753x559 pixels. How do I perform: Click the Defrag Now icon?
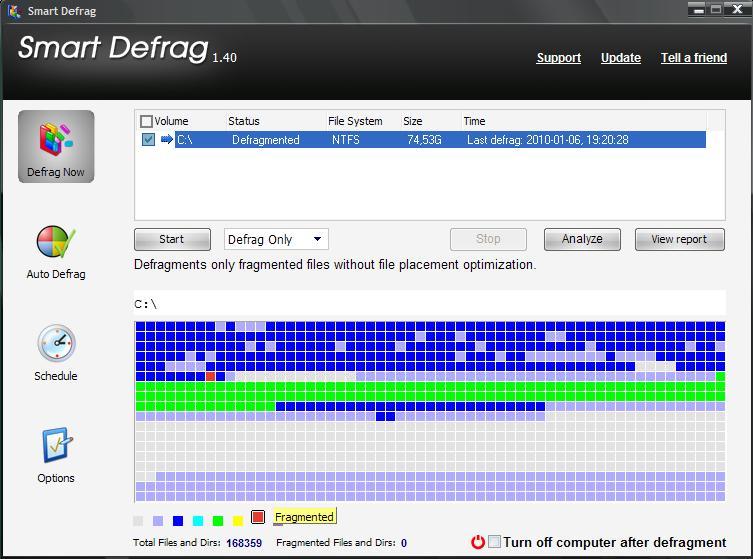pyautogui.click(x=56, y=140)
